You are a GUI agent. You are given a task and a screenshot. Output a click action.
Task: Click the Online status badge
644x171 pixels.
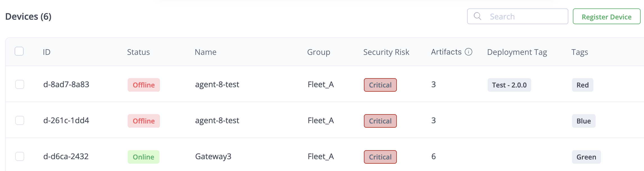coord(143,157)
